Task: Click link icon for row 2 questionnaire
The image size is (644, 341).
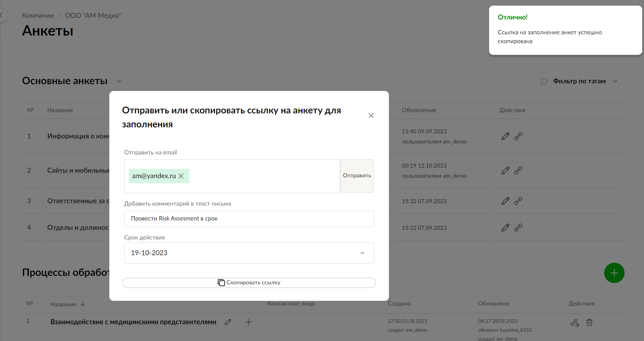Action: [518, 170]
